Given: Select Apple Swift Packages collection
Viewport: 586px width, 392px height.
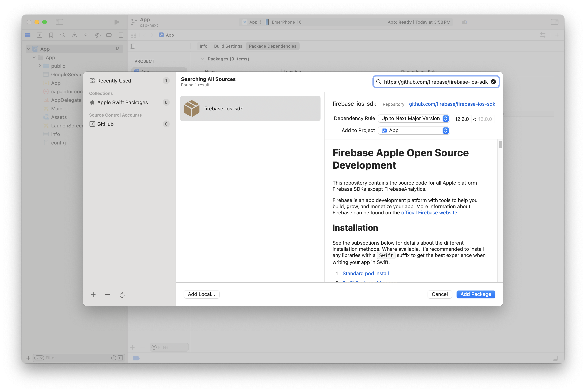Looking at the screenshot, I should (x=122, y=102).
